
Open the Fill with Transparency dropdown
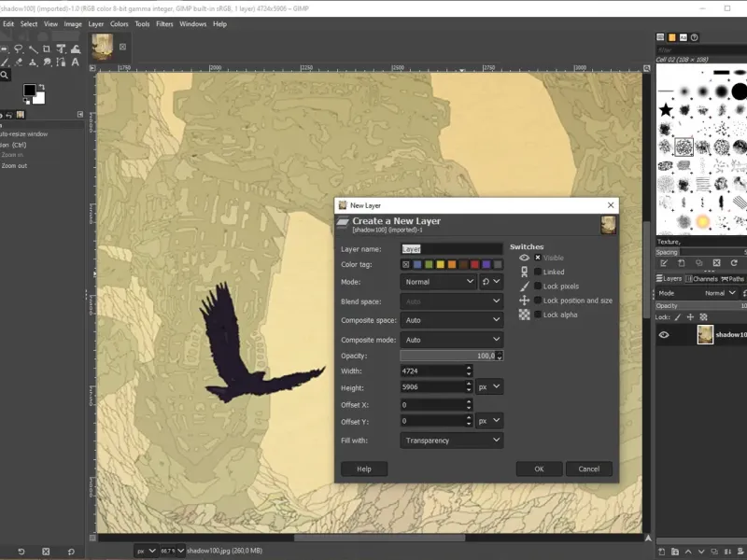452,441
